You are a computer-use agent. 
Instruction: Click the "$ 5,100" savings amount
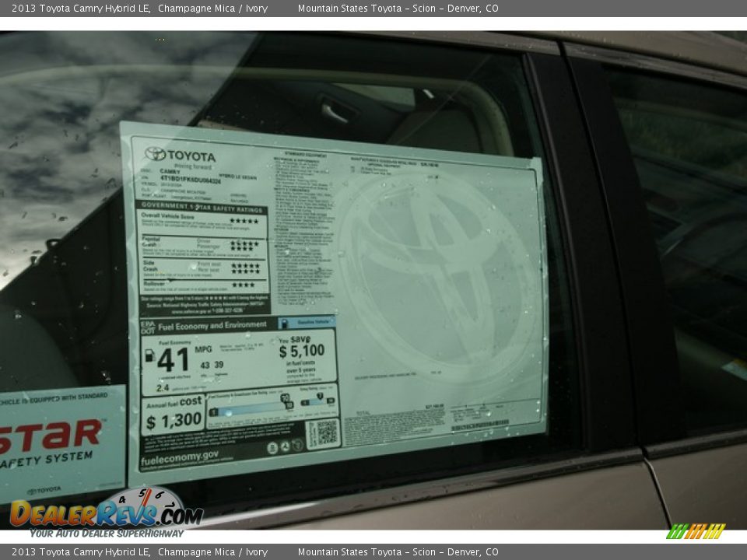(302, 351)
